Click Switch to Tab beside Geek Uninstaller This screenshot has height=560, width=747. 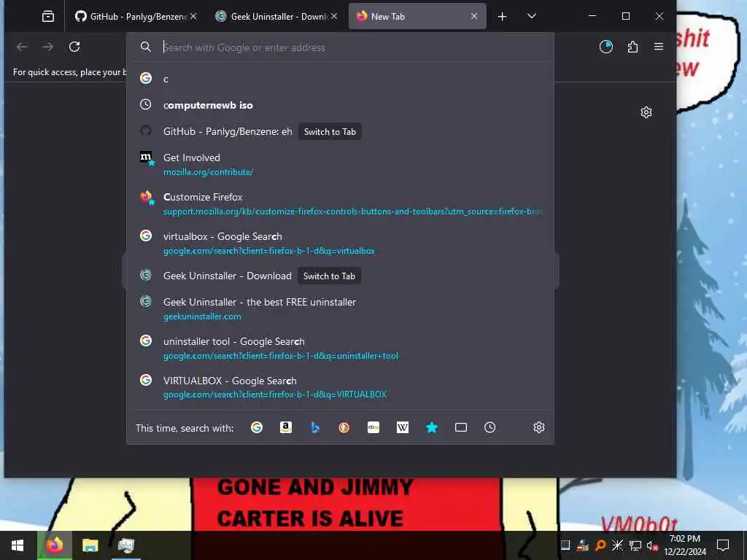click(329, 276)
